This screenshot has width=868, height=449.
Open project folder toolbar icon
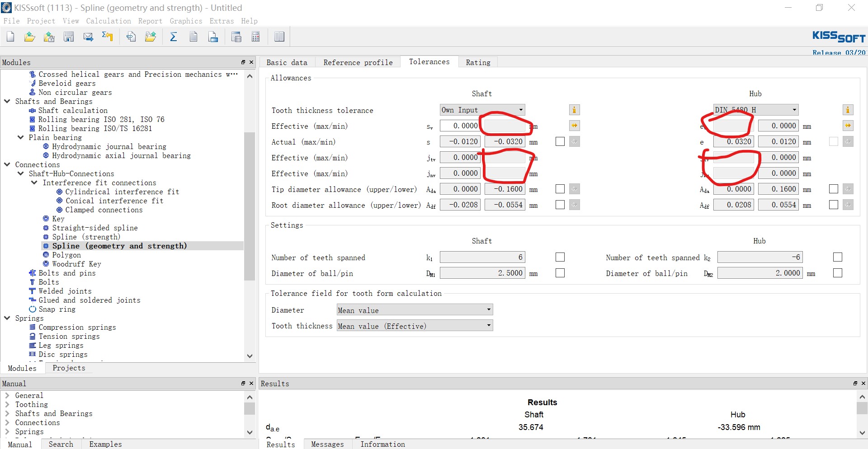pyautogui.click(x=151, y=37)
